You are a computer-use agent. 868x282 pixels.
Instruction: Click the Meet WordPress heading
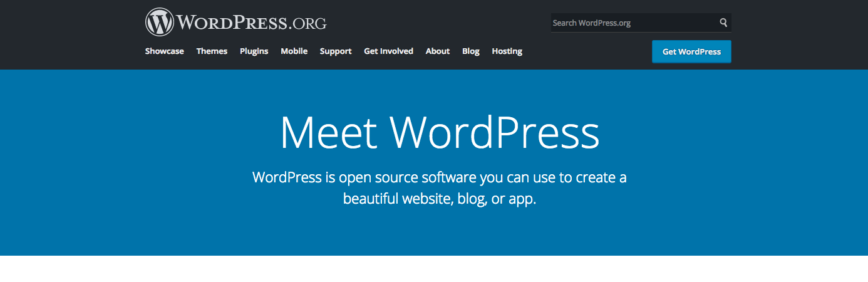[440, 132]
